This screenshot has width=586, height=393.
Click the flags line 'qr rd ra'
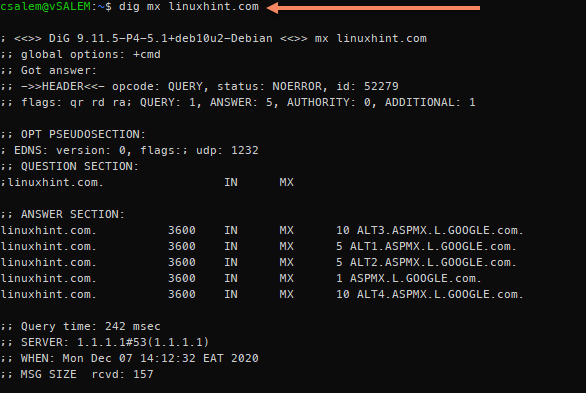(x=101, y=102)
